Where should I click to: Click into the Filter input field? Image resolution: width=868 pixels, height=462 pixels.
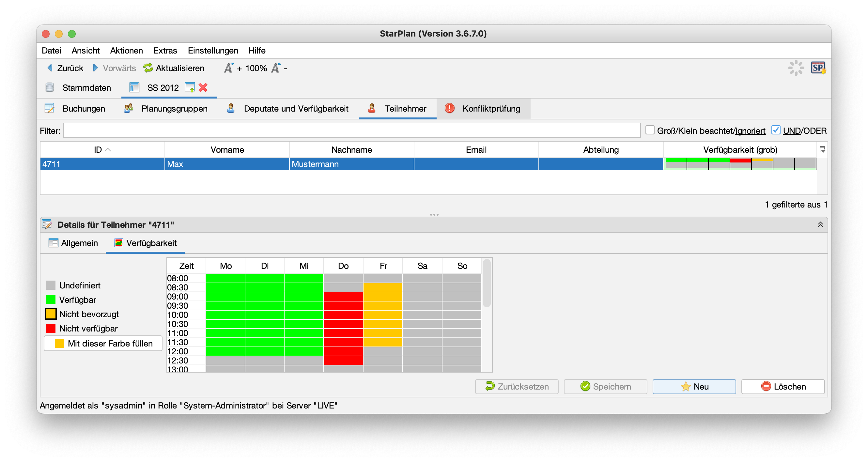tap(351, 131)
